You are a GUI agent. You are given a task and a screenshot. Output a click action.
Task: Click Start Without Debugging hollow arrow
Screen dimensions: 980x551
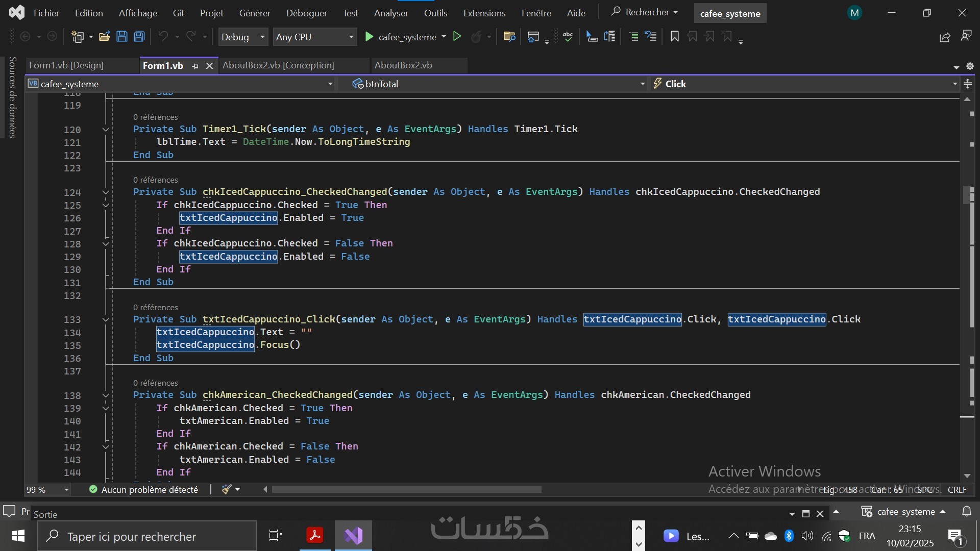pyautogui.click(x=457, y=37)
